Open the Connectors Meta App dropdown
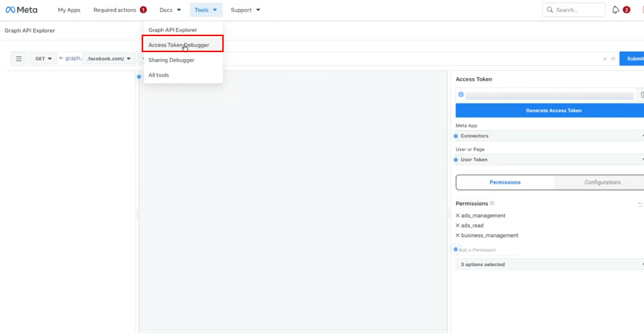Screen dimensions: 644x333 (x=550, y=136)
